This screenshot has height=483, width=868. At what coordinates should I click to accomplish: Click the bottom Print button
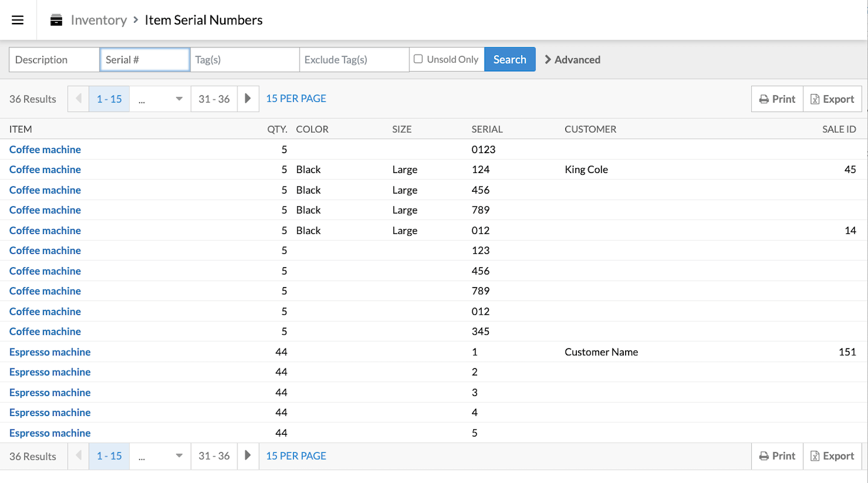[x=777, y=456]
